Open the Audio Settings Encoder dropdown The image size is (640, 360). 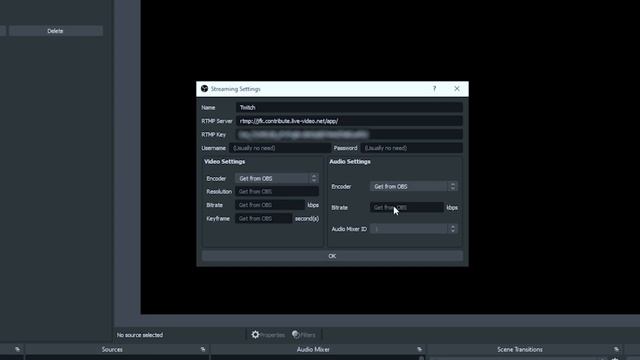click(x=413, y=187)
